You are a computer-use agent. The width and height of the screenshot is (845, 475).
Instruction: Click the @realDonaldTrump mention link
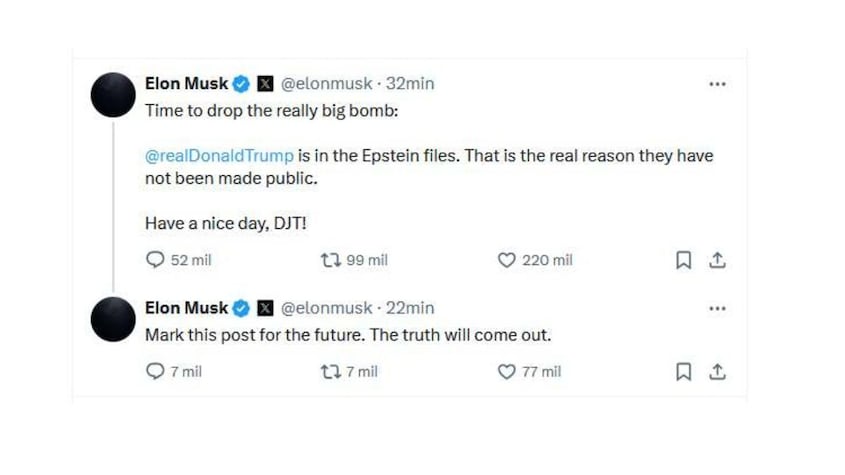[x=220, y=156]
